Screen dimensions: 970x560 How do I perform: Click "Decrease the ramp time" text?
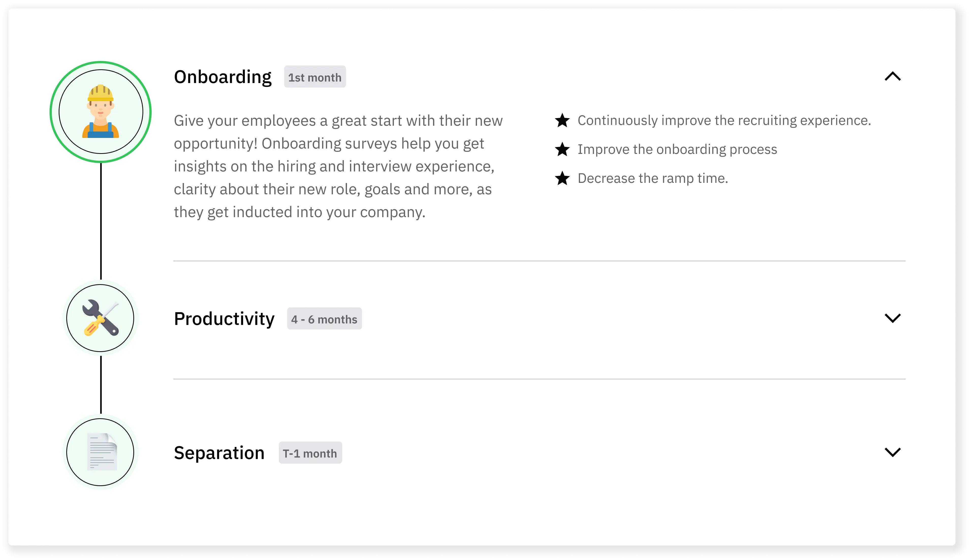pos(653,178)
